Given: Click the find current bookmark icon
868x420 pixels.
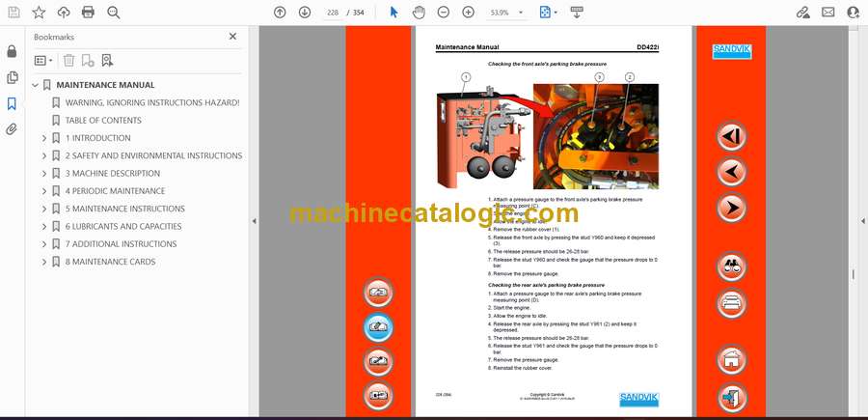Looking at the screenshot, I should (x=107, y=61).
